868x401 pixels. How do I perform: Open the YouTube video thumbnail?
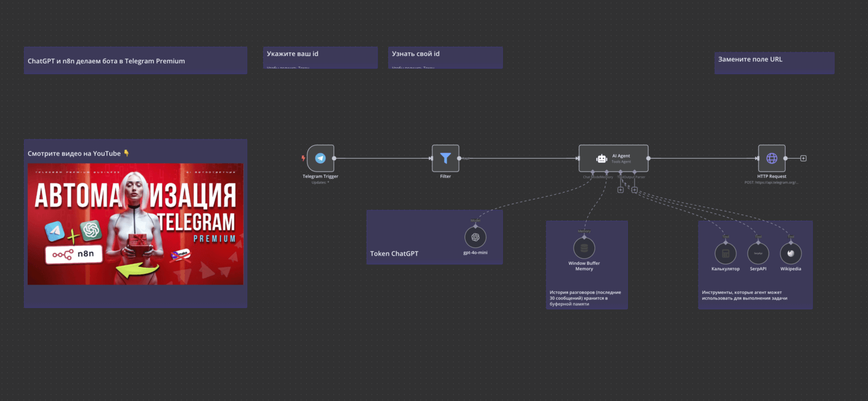point(136,224)
